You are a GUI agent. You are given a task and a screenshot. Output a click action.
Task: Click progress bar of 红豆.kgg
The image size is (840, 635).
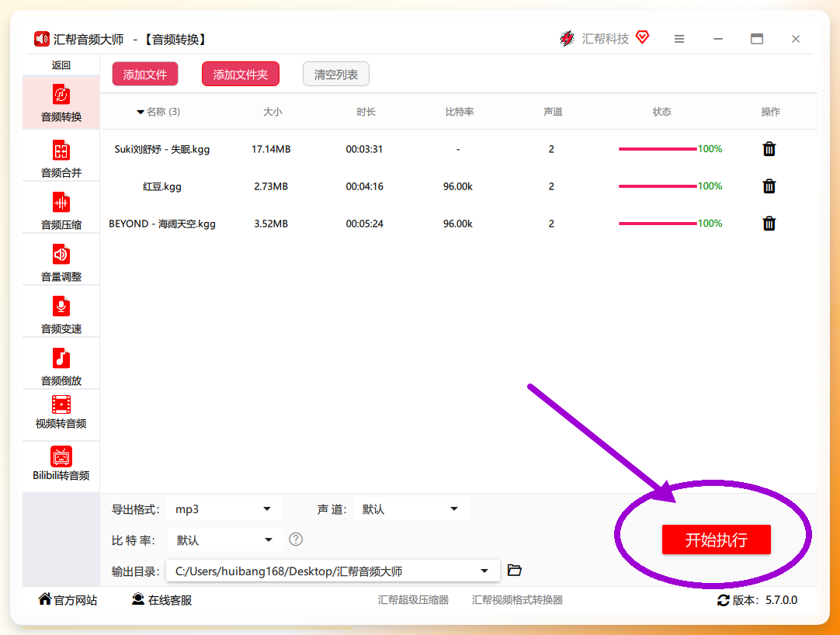[658, 186]
